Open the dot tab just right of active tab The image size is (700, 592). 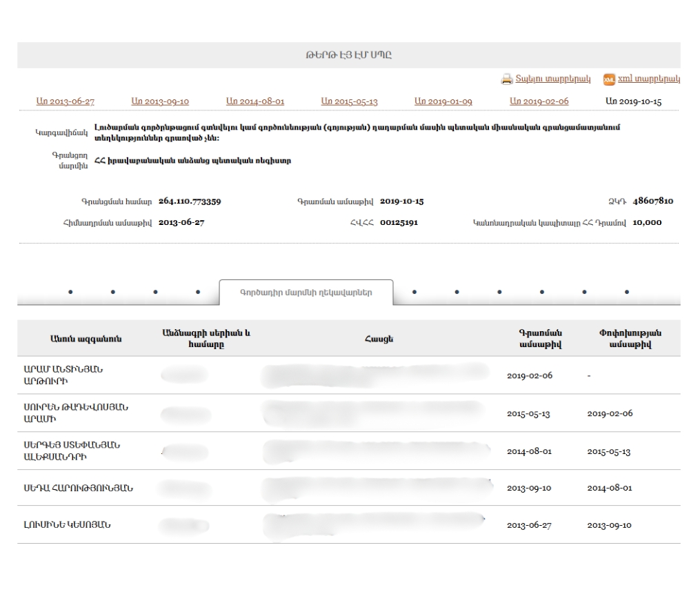point(414,292)
